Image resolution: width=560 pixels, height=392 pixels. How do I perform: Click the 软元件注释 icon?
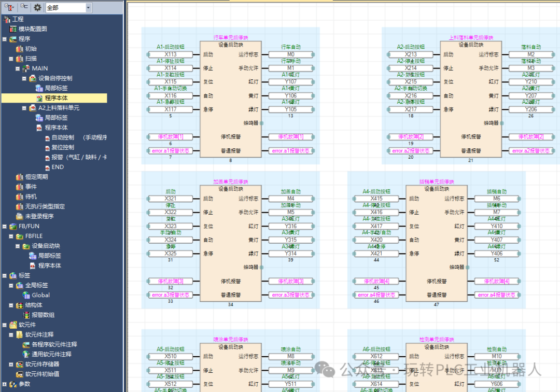coord(20,334)
